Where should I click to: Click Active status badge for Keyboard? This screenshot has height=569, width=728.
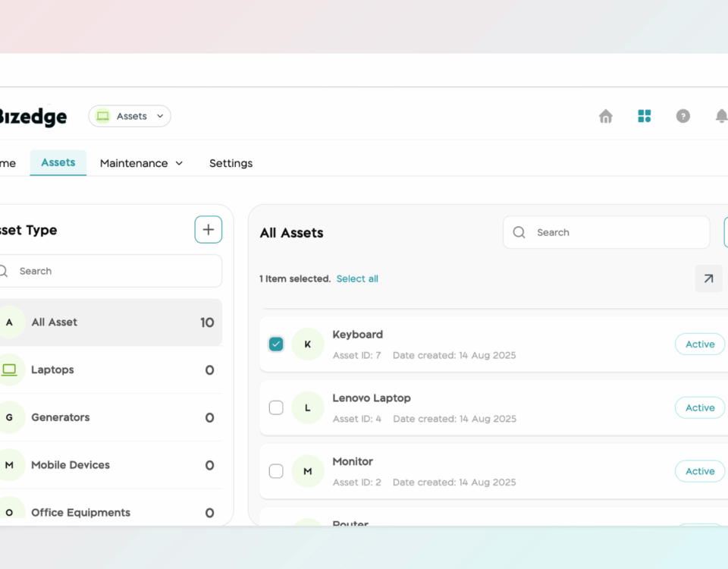[x=699, y=344]
